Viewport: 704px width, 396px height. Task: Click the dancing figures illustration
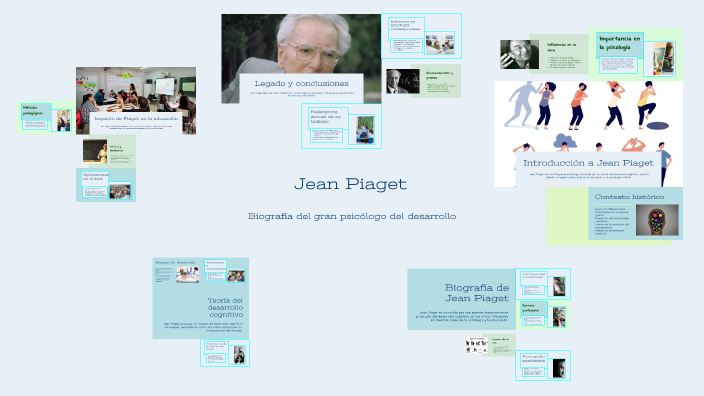(588, 117)
